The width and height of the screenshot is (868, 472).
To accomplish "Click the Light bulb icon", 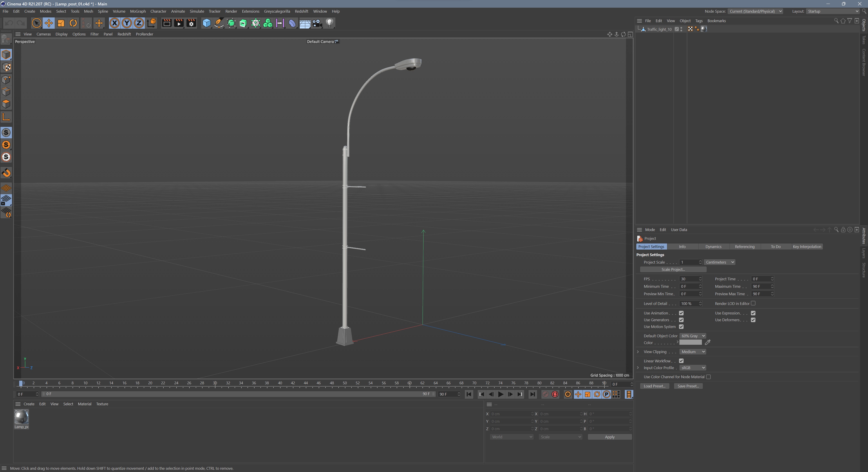I will click(330, 23).
